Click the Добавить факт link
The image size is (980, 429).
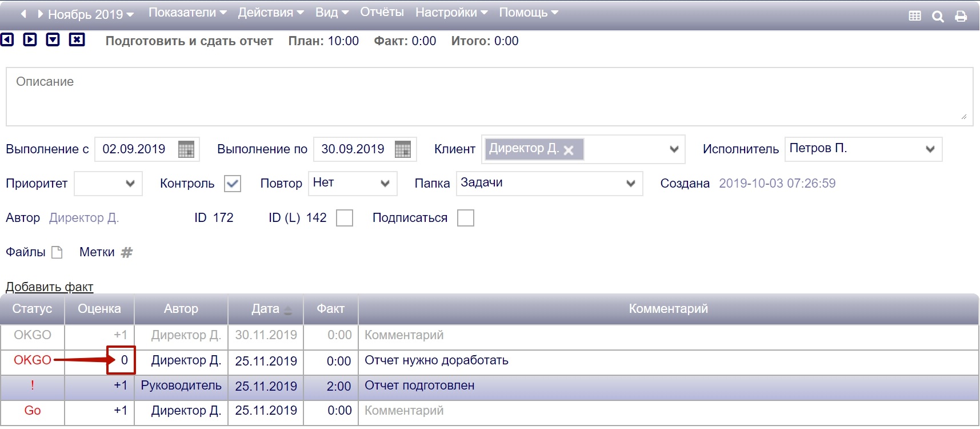(x=49, y=287)
